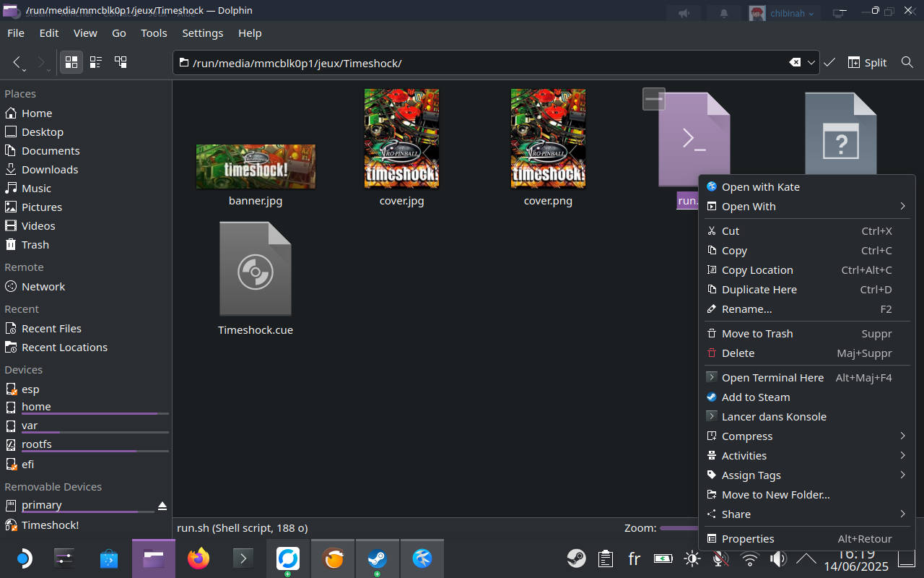924x578 pixels.
Task: Select cover.png thumbnail
Action: tap(548, 138)
